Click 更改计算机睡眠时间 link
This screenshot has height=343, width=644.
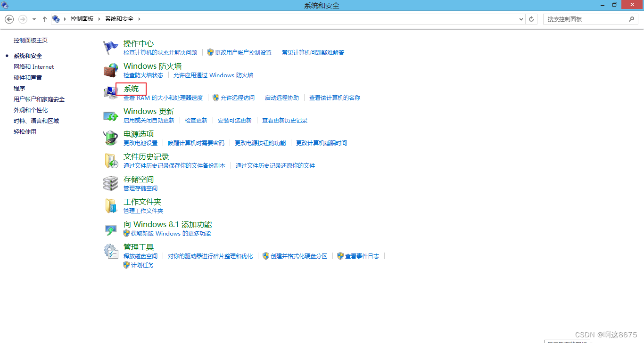[x=322, y=143]
